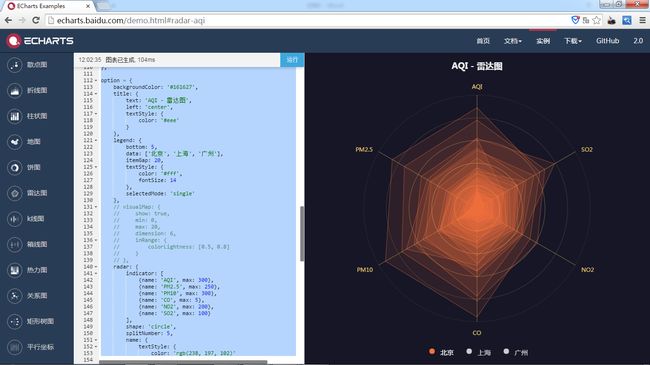Select the pie chart sidebar icon

pyautogui.click(x=15, y=168)
